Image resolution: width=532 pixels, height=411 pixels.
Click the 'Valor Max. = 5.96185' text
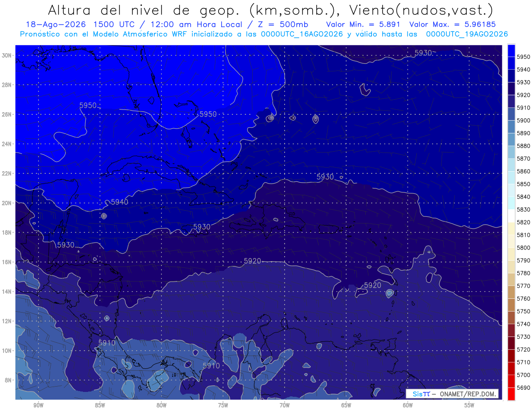pos(453,24)
